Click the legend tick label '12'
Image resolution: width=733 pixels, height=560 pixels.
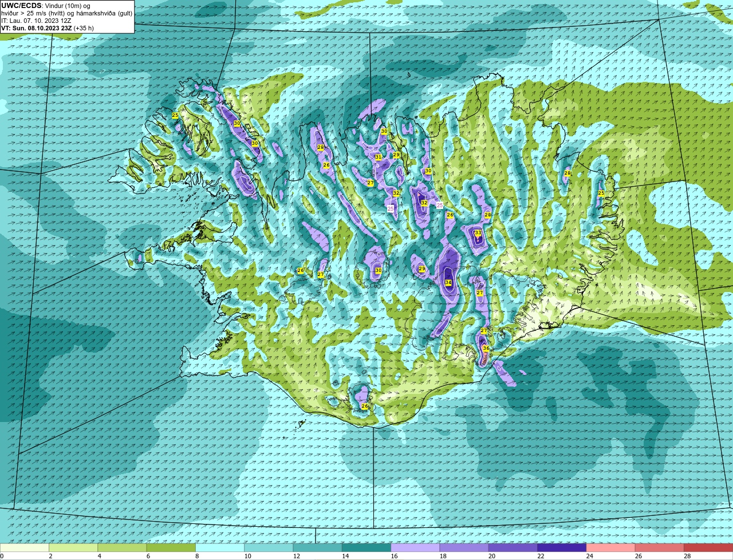pos(297,556)
